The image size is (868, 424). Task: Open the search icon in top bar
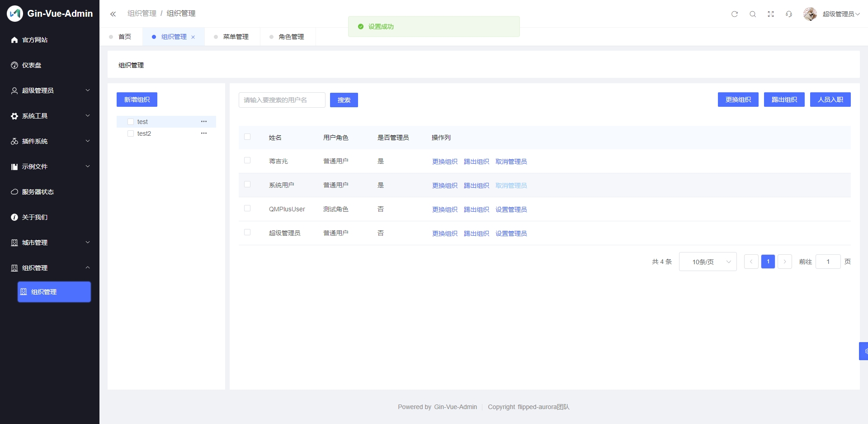coord(753,14)
